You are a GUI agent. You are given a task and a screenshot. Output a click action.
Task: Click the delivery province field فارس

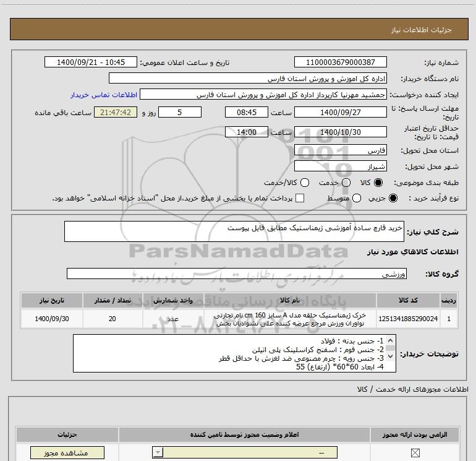[x=340, y=150]
